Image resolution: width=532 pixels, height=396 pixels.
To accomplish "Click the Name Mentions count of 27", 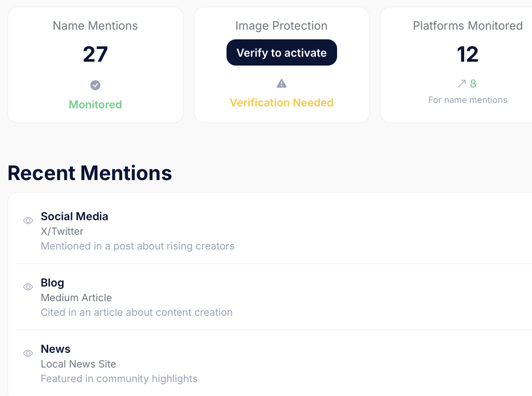I will coord(95,54).
